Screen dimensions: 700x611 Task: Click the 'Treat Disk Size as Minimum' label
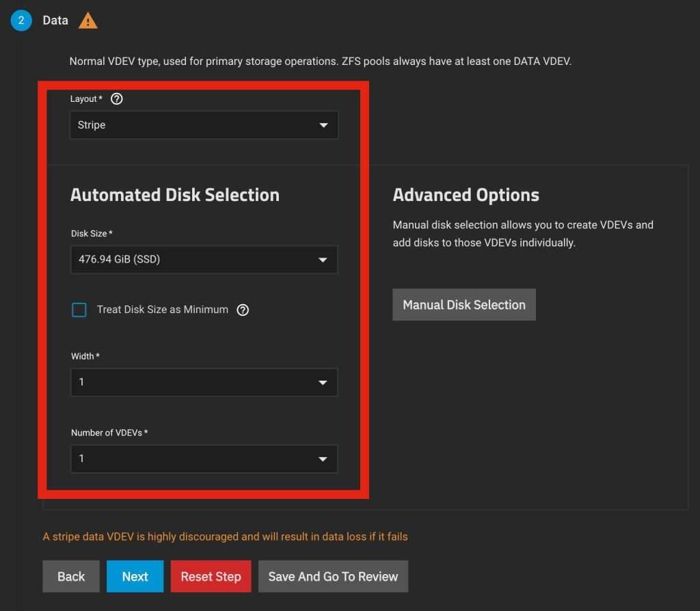pyautogui.click(x=163, y=310)
